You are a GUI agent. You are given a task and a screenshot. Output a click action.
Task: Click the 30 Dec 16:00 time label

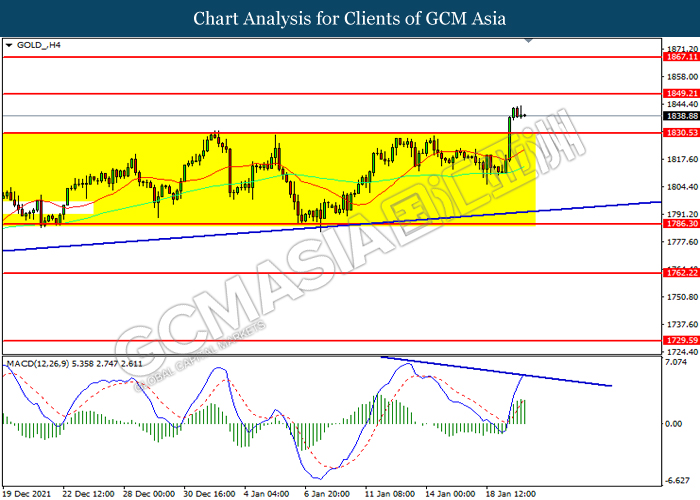tap(209, 494)
